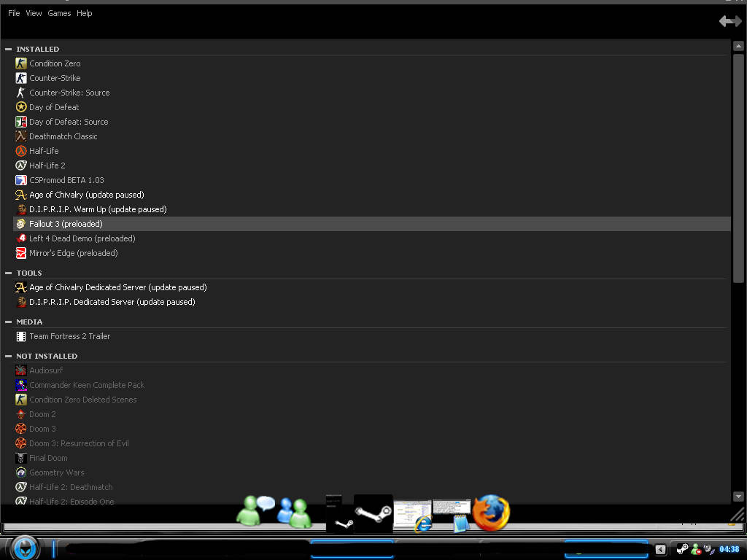Click the Doom 2 icon
747x560 pixels.
[21, 414]
